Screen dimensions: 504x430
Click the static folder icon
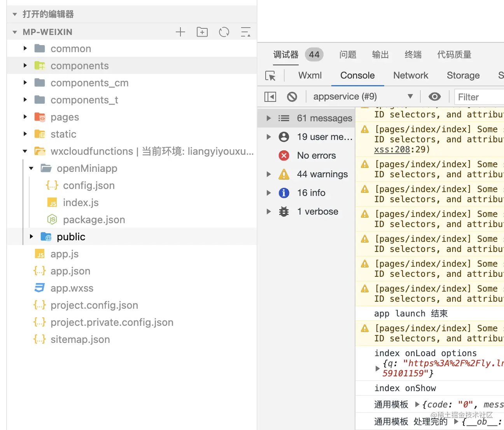point(40,134)
